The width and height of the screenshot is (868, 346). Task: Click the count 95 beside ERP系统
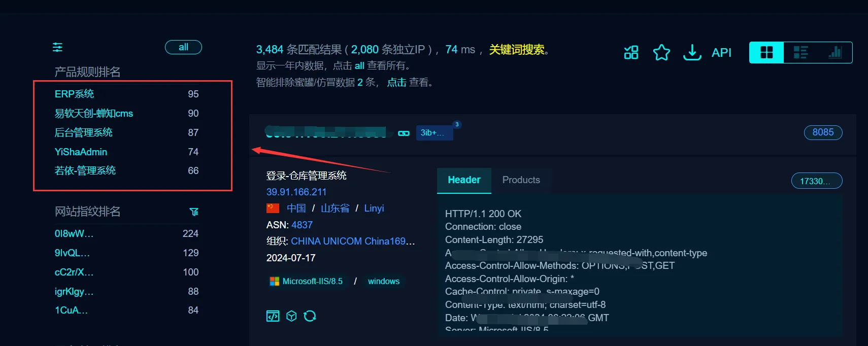193,94
